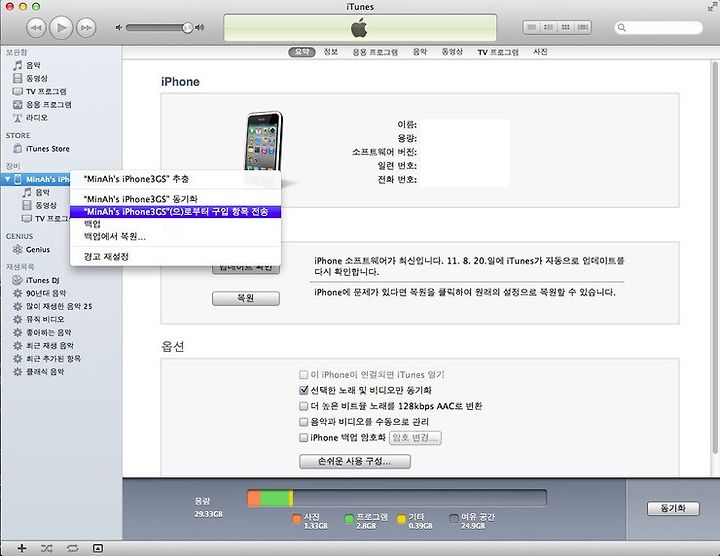The image size is (720, 556).
Task: Click the 복원 button
Action: (246, 298)
